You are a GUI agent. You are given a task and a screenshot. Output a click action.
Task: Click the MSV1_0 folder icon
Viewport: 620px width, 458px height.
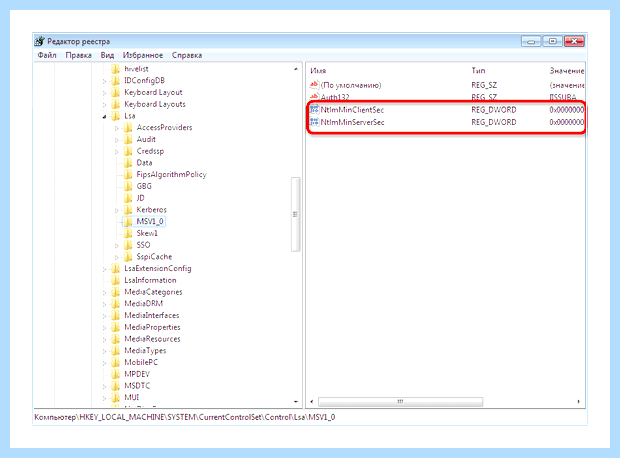click(128, 221)
